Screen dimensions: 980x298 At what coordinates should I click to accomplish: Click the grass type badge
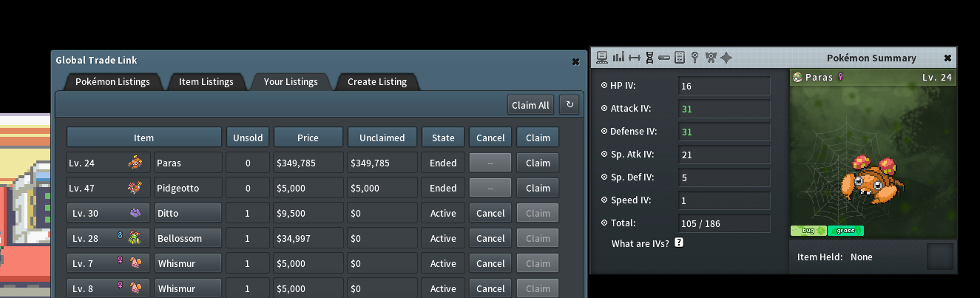pyautogui.click(x=845, y=231)
